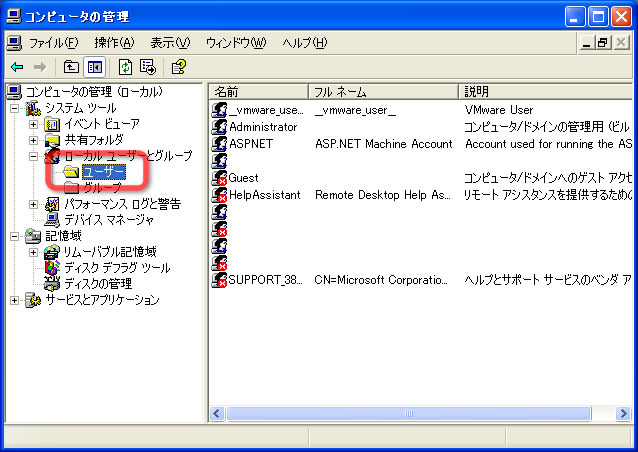The width and height of the screenshot is (638, 452).
Task: Open the 操作(A) menu
Action: [x=114, y=43]
